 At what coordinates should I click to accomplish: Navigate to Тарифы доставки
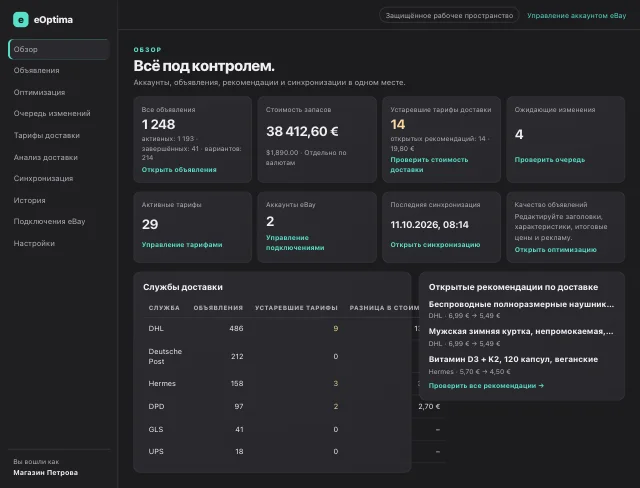coord(47,135)
